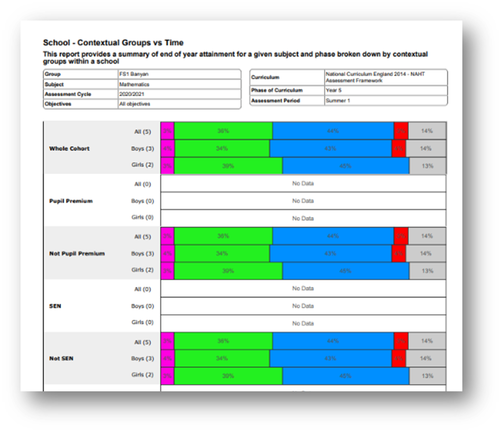Click the blue 44% segment in Whole Cohort All row
The height and width of the screenshot is (433, 504).
333,131
